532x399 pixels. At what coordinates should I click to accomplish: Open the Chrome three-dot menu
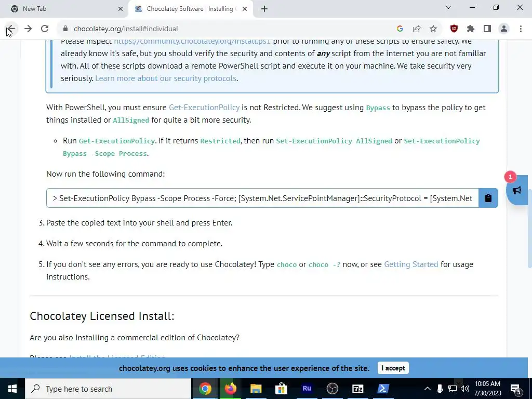click(x=521, y=29)
